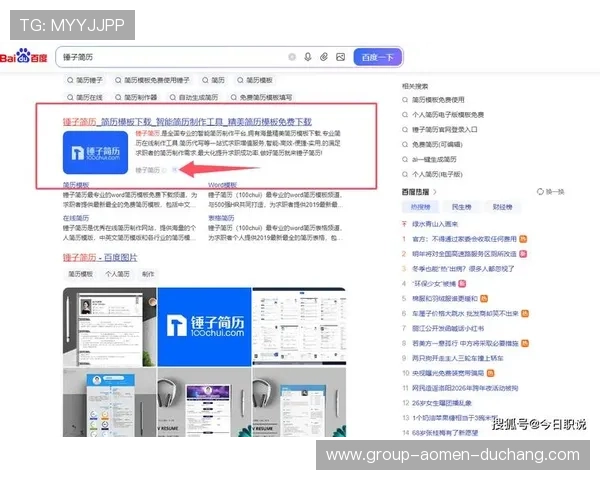Click the paperclip attachment icon
Screen dimensions: 600x480
tap(324, 57)
